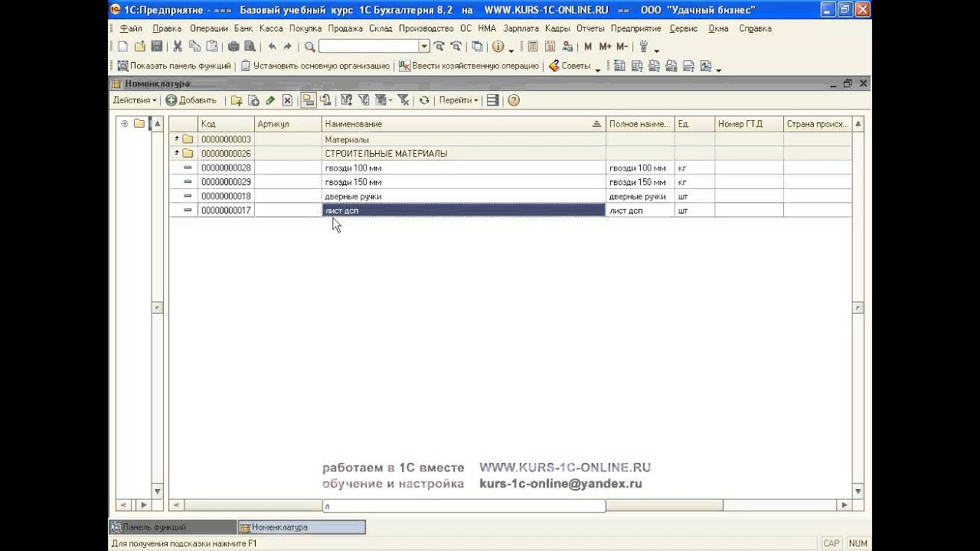Open the Банк menu
The height and width of the screenshot is (551, 980).
243,28
